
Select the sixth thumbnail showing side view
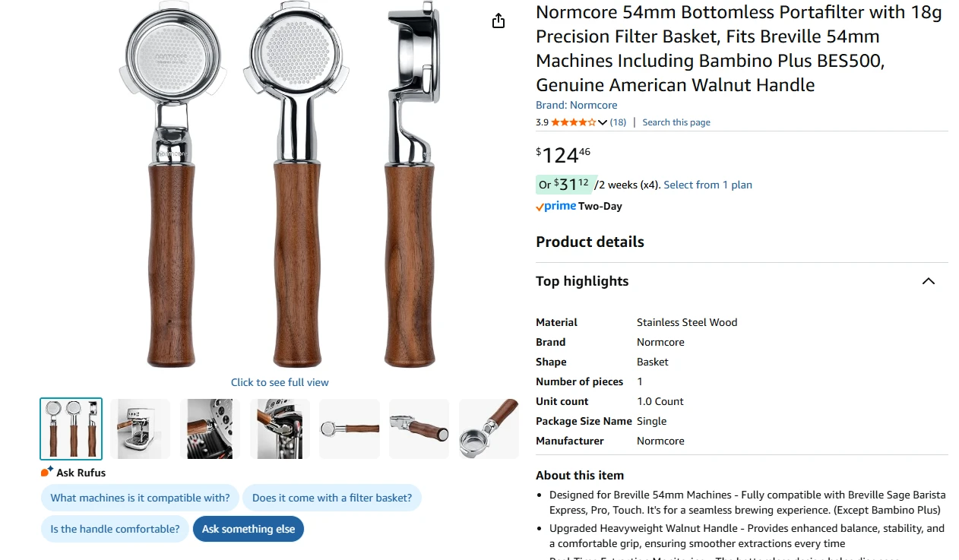coord(419,429)
